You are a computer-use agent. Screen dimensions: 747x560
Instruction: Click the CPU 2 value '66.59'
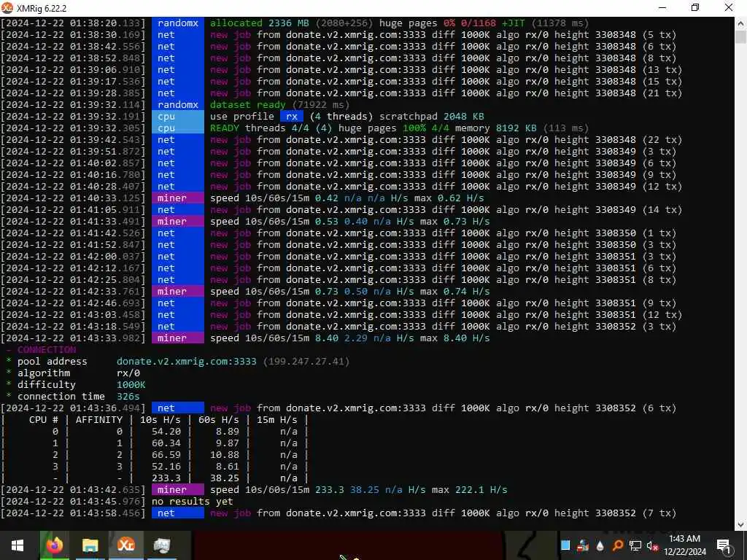tap(166, 455)
